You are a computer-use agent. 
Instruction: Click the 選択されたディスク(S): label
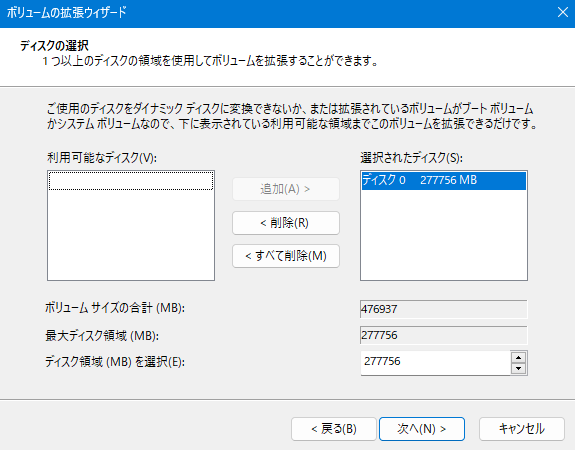(x=411, y=158)
